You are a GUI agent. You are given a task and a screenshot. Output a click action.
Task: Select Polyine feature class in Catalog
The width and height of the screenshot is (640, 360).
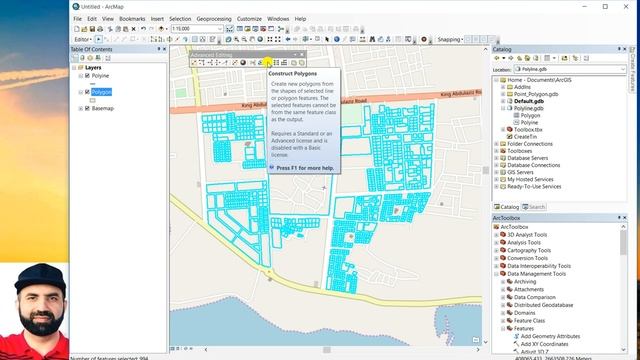click(x=529, y=123)
